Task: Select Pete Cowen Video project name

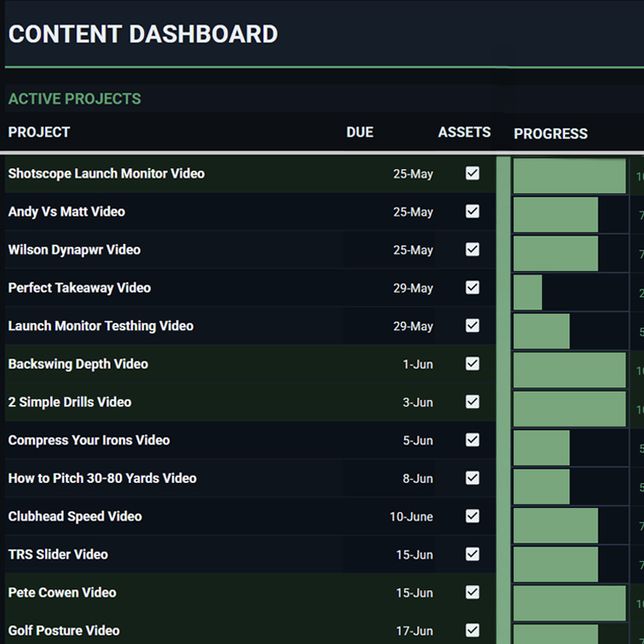Action: point(62,592)
